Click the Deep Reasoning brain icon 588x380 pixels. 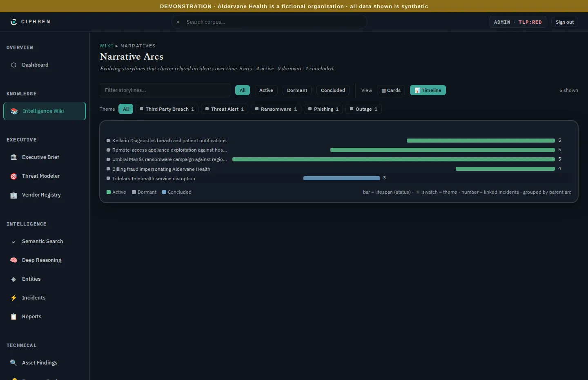click(x=14, y=260)
